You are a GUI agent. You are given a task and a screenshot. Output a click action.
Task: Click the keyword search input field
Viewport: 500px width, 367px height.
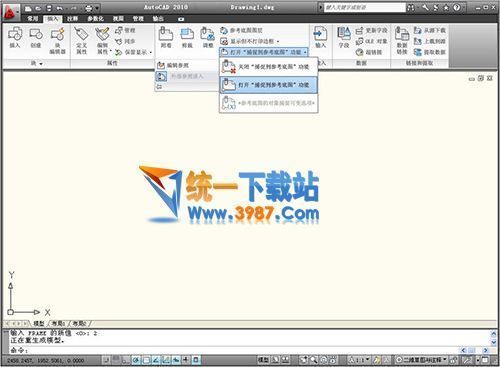coord(364,7)
